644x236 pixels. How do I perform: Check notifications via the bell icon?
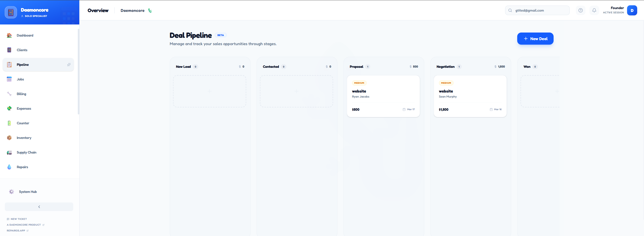(594, 10)
